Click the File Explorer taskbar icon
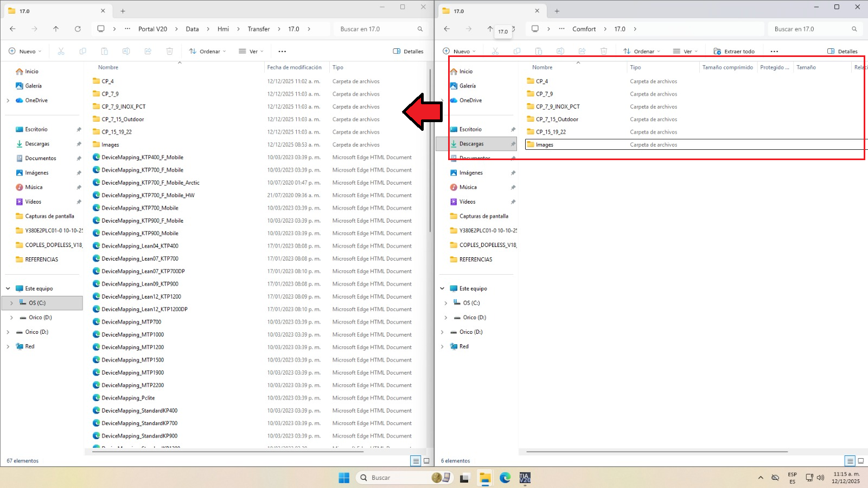The width and height of the screenshot is (868, 488). pyautogui.click(x=485, y=478)
